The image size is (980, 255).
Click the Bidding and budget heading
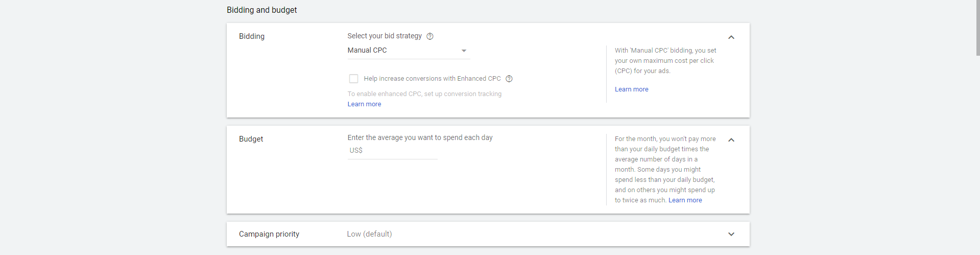click(x=261, y=10)
